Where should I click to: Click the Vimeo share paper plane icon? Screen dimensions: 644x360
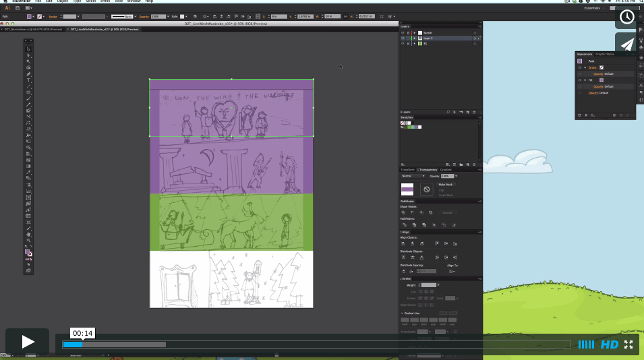tap(626, 44)
